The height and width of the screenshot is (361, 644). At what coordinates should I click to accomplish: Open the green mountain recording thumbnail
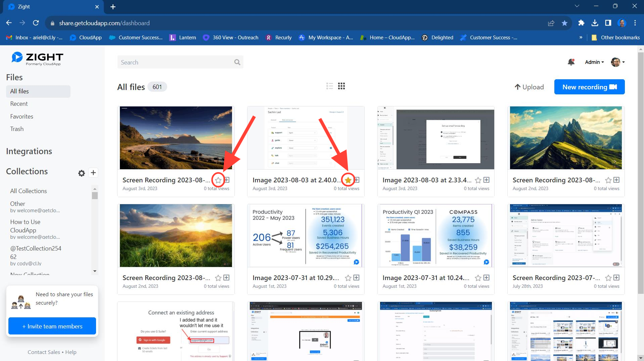566,138
